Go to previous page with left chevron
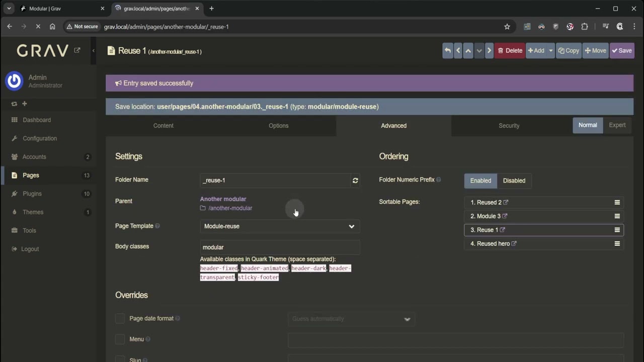The image size is (644, 362). [458, 50]
